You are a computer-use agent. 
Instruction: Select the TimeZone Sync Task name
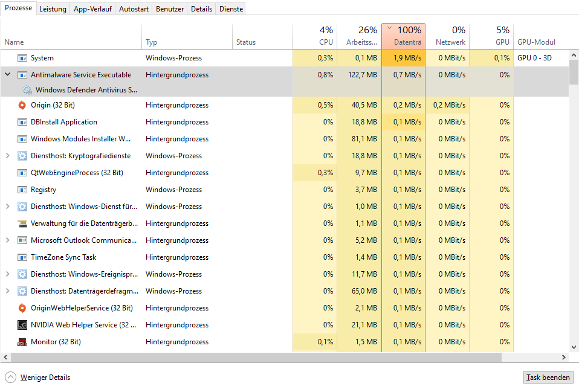click(63, 257)
